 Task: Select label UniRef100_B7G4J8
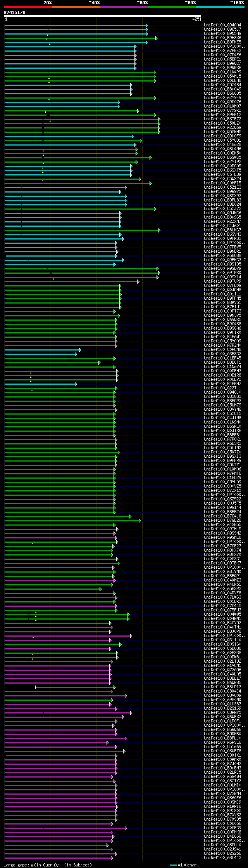coord(222,516)
